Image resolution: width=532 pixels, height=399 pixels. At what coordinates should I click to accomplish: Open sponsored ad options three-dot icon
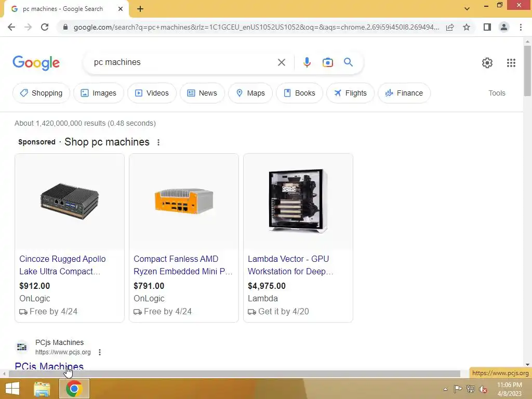pos(158,142)
